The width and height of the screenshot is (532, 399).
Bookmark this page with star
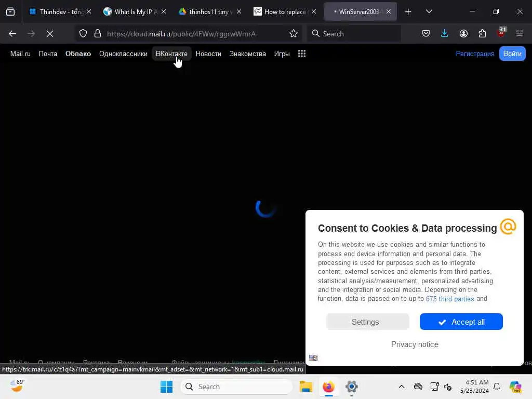(294, 34)
